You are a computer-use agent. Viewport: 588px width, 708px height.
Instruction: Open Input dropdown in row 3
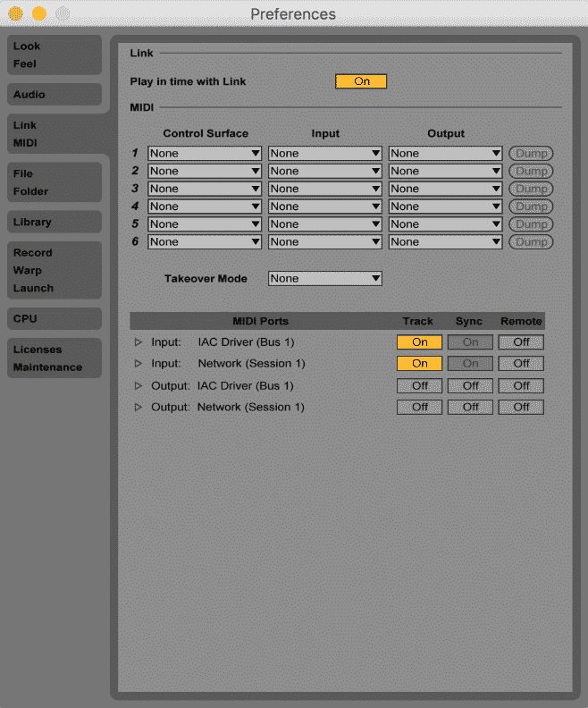tap(325, 189)
